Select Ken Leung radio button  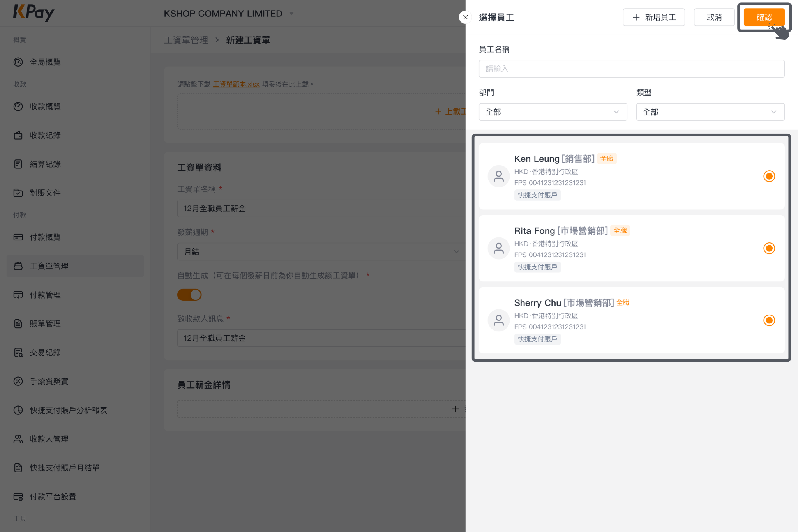click(769, 177)
